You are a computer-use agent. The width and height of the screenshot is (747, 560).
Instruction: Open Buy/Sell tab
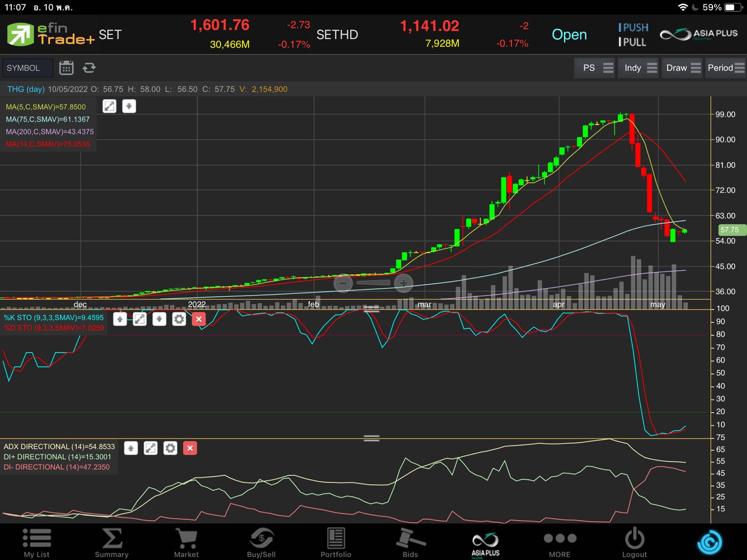[x=261, y=543]
